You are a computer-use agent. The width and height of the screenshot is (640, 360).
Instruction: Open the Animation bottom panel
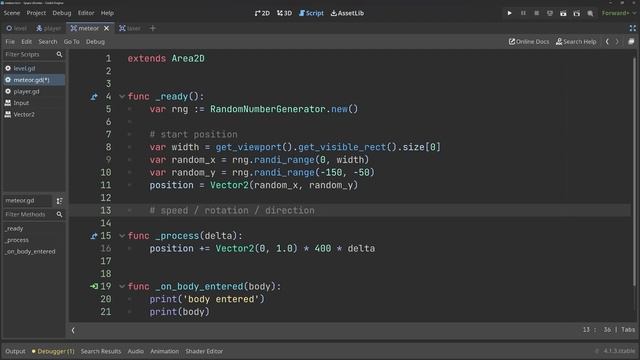(x=164, y=351)
